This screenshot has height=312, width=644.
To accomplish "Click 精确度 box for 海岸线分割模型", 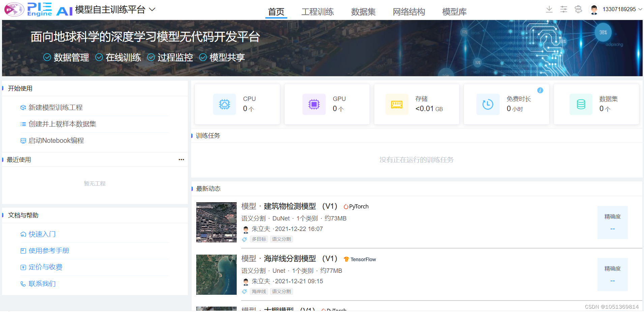I will 613,275.
